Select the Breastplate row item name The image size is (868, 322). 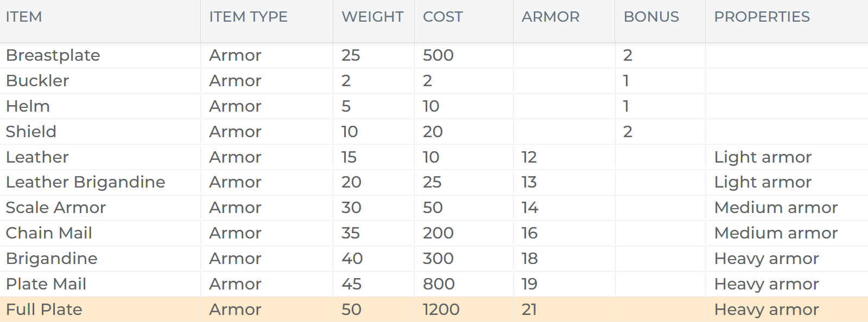[x=53, y=55]
